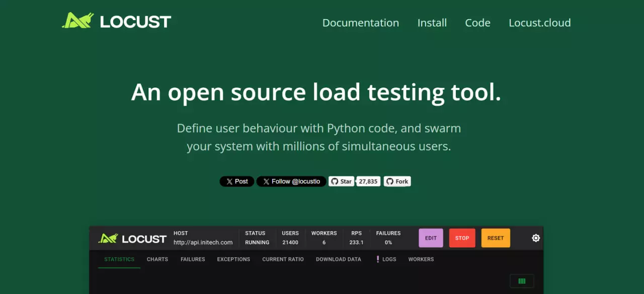Open the LOGS tab
Image resolution: width=644 pixels, height=294 pixels.
point(386,259)
